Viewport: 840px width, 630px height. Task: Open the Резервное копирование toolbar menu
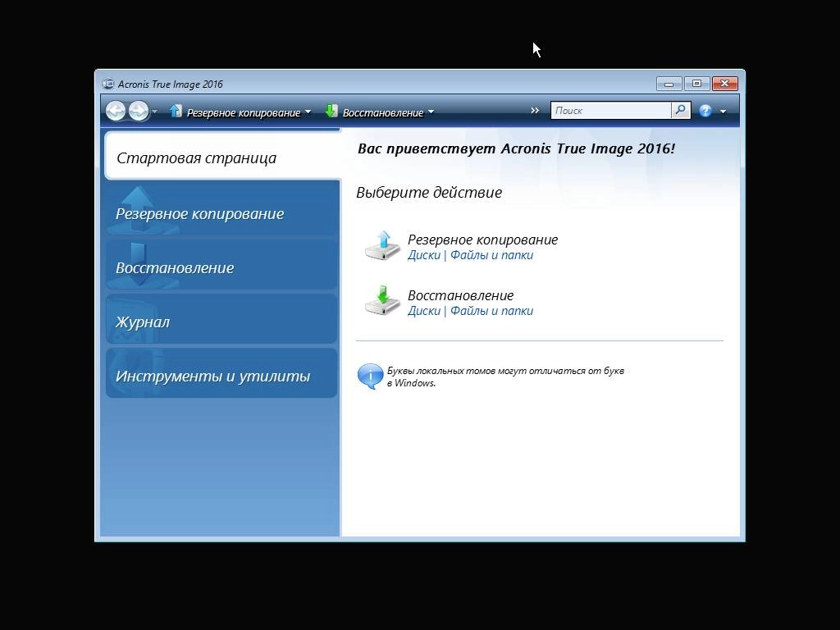tap(243, 112)
